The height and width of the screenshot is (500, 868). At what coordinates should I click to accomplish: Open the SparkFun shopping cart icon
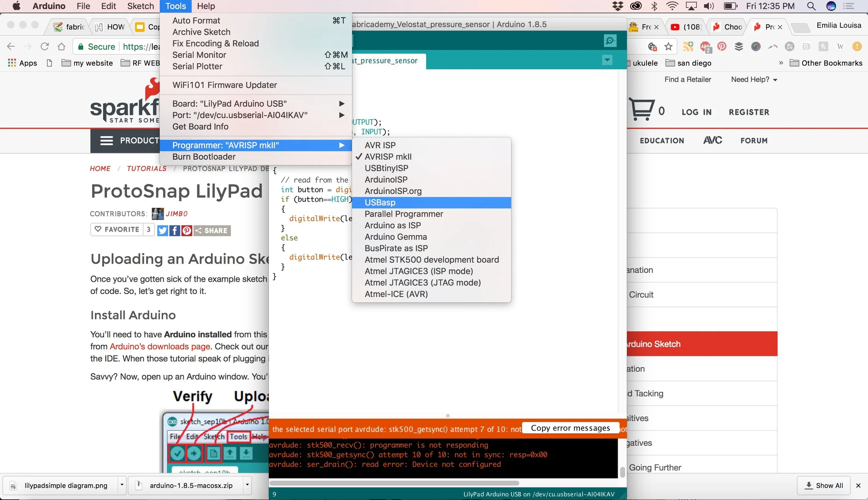(642, 109)
